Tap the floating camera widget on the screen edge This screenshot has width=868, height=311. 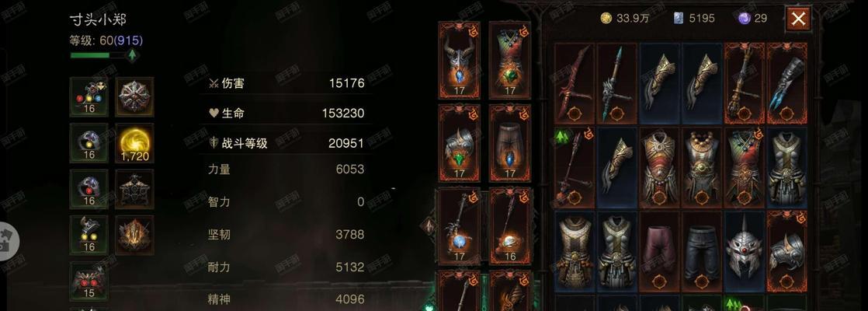[8, 242]
